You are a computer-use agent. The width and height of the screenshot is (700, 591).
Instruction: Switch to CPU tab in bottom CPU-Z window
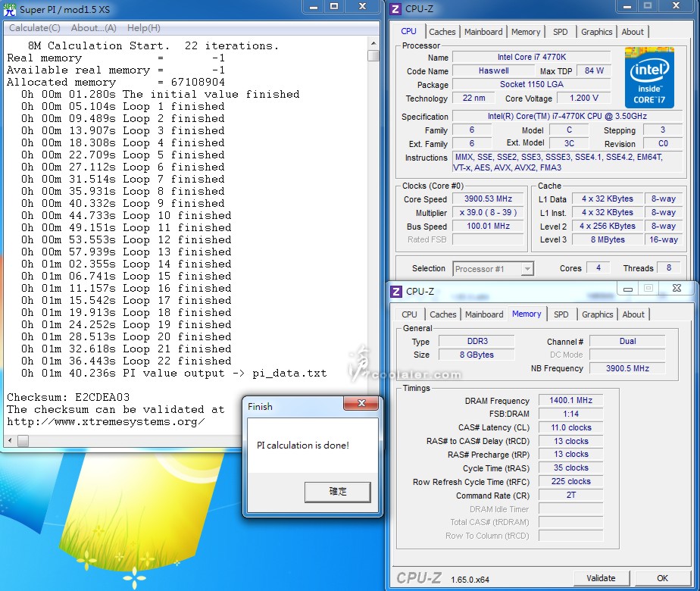point(409,314)
